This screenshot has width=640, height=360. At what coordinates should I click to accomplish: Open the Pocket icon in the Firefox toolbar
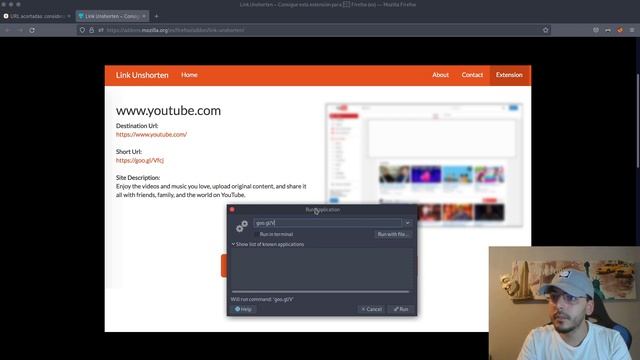click(596, 30)
